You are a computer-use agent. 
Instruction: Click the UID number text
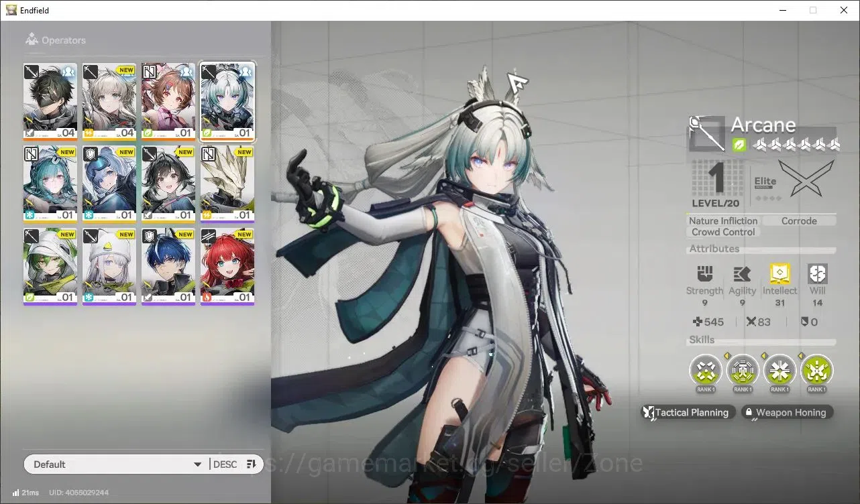78,493
